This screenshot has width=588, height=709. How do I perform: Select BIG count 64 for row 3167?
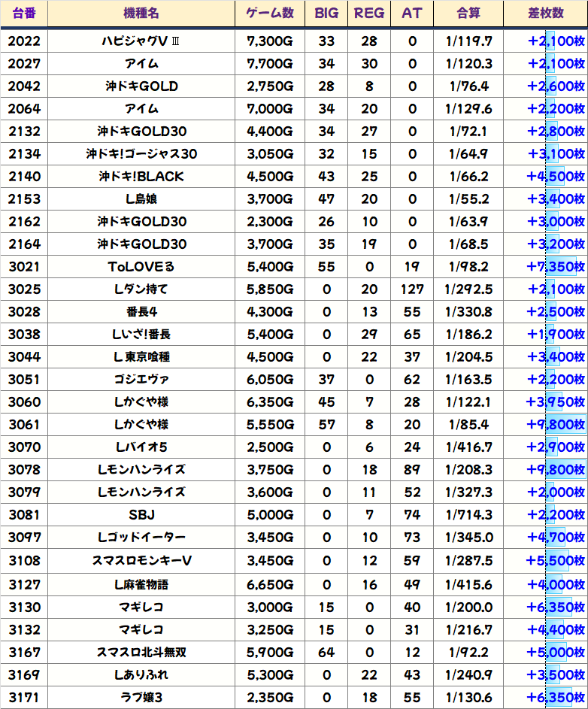point(326,653)
